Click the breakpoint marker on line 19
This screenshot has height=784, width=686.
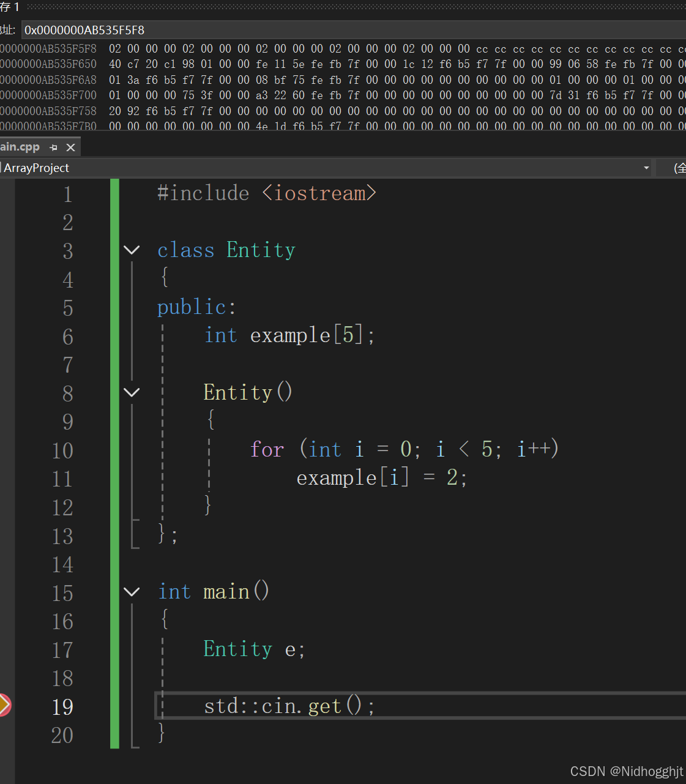(x=4, y=705)
